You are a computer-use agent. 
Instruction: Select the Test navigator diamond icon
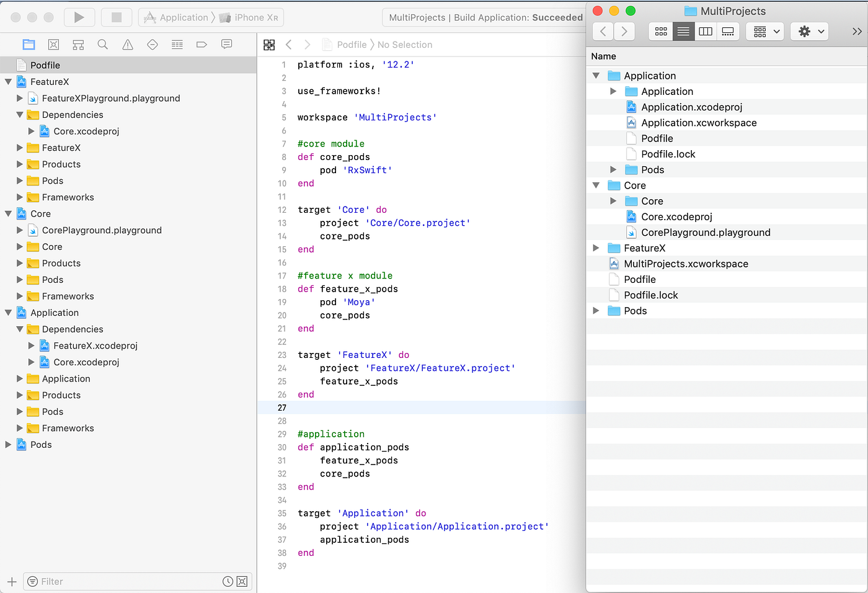click(153, 44)
